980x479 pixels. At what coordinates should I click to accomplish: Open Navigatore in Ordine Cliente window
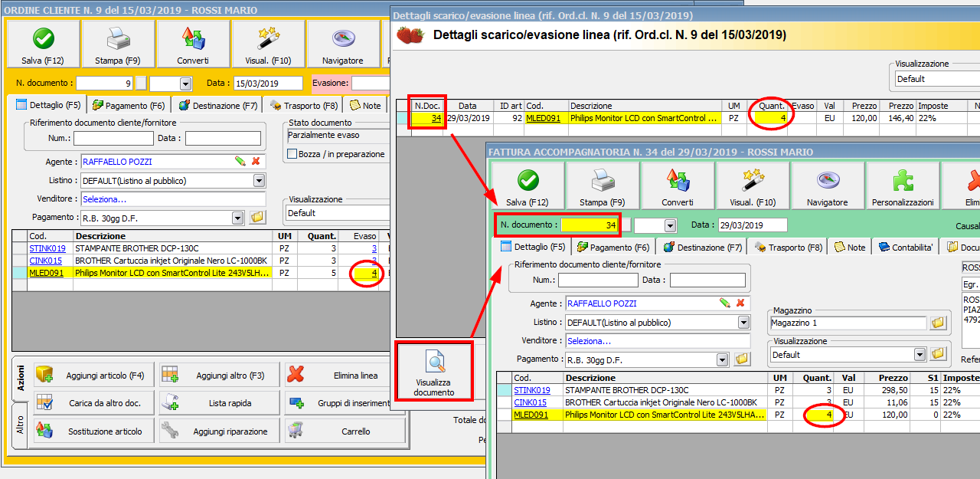point(343,44)
